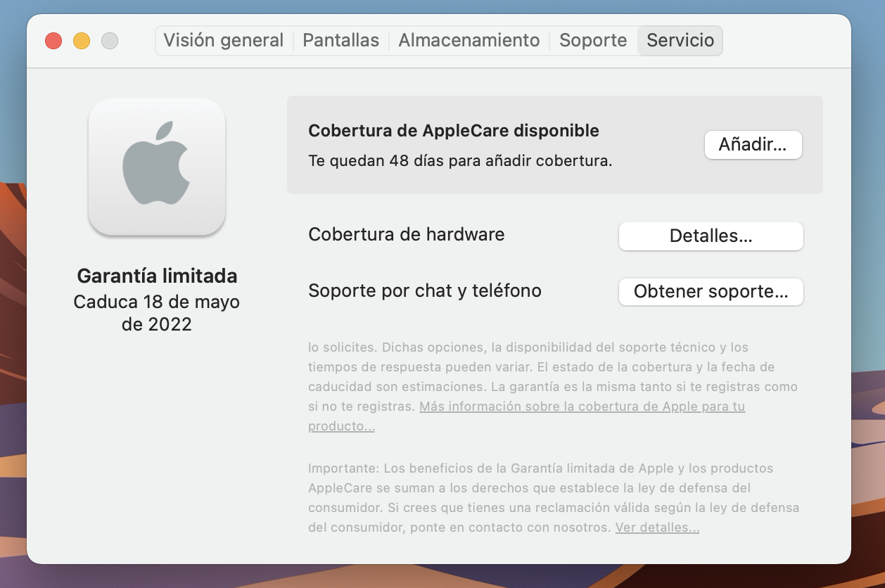Click Añadir… to add AppleCare coverage

(x=753, y=145)
